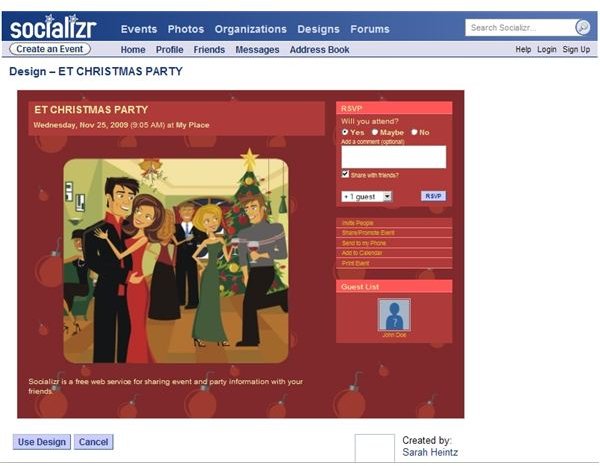Focus the Search Socializr field
This screenshot has width=600, height=466.
pos(520,28)
